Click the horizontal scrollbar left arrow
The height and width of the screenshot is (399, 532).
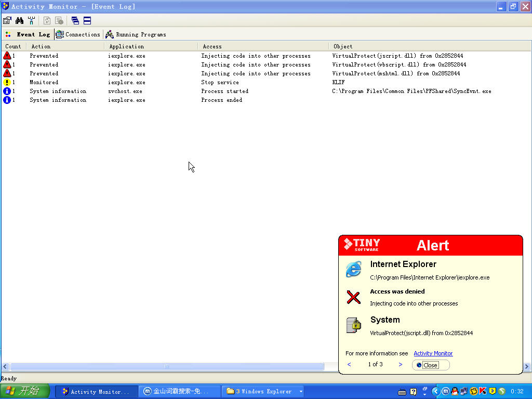point(5,366)
